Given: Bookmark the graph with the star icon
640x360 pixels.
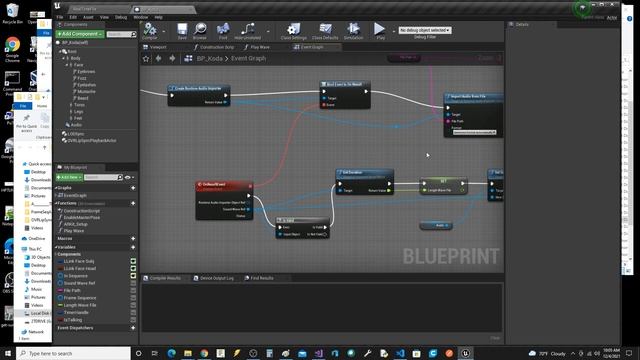Looking at the screenshot, I should pos(146,59).
